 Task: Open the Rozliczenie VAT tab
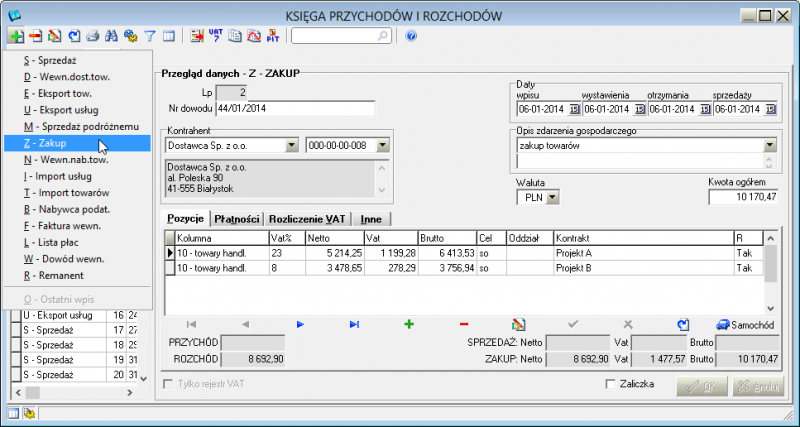point(308,219)
